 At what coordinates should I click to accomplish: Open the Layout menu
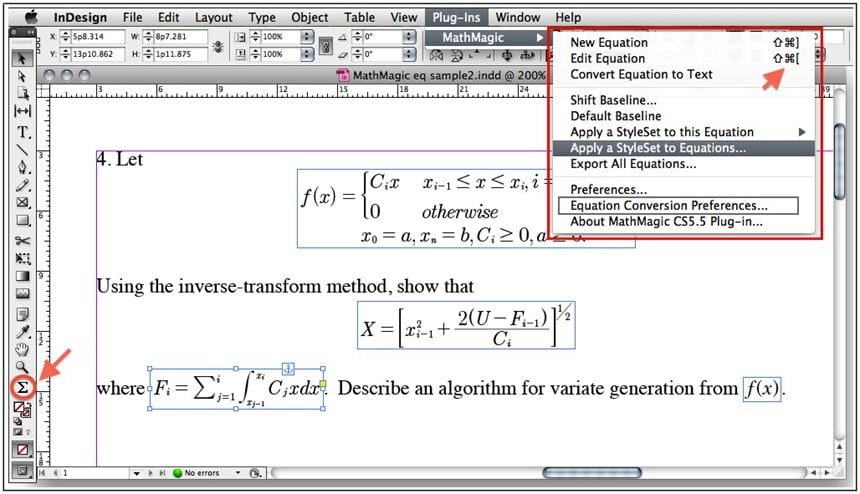pyautogui.click(x=213, y=18)
